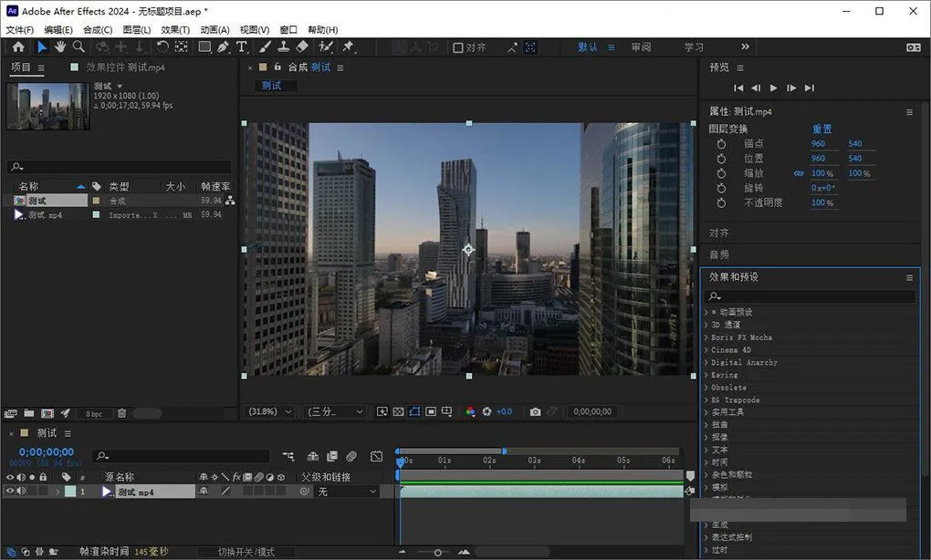Click the snapshot camera icon in viewer
The height and width of the screenshot is (560, 931).
536,412
